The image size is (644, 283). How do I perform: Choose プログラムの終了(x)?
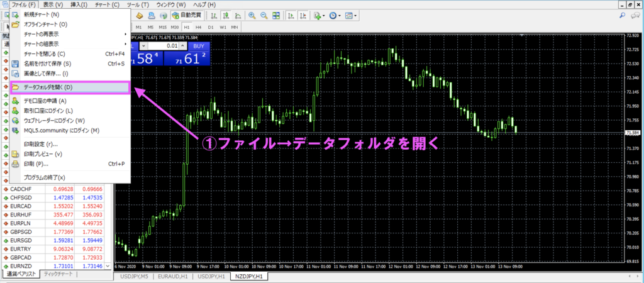coord(70,177)
